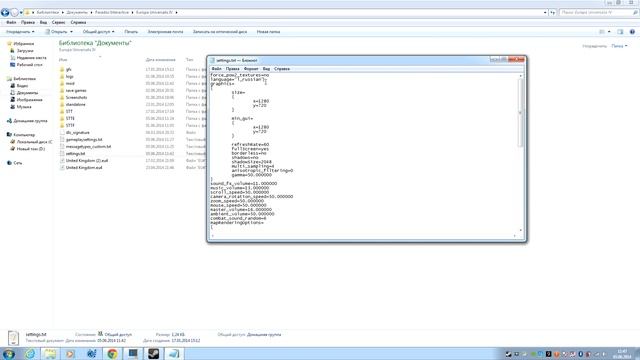Open Google Chrome from the taskbar
640x360 pixels.
112,353
